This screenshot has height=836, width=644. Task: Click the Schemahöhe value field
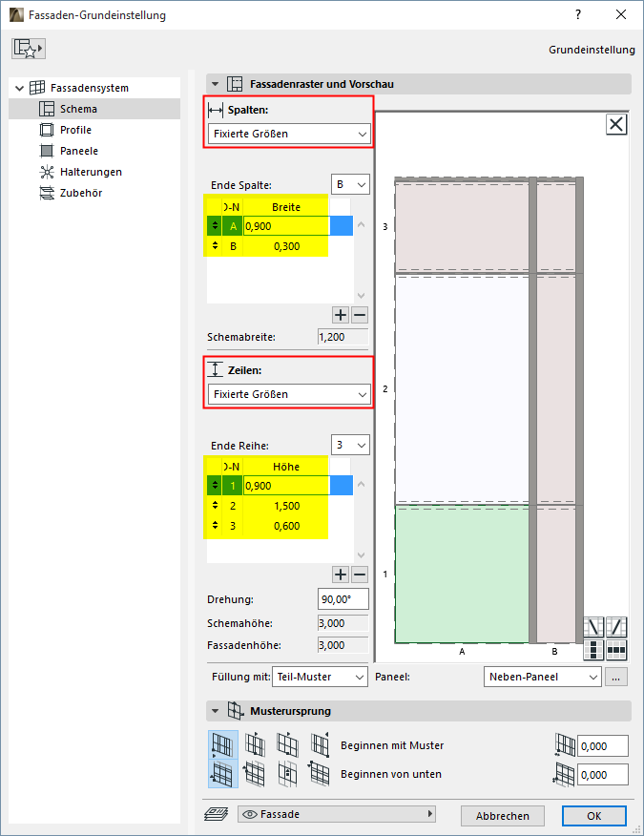[x=343, y=623]
